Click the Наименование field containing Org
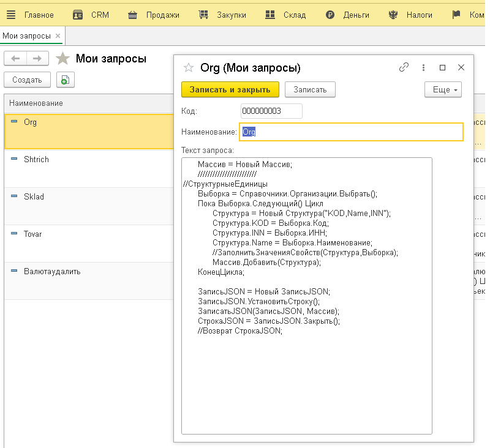490x448 pixels. click(x=351, y=132)
